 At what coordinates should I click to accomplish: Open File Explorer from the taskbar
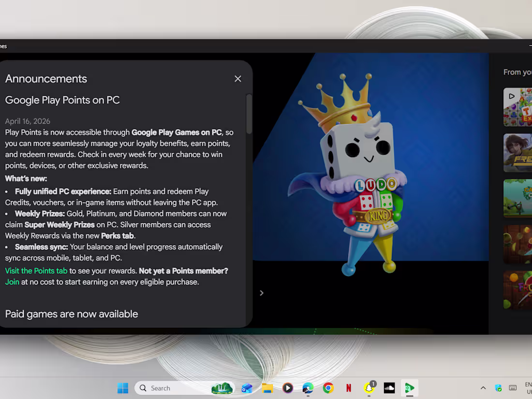267,388
